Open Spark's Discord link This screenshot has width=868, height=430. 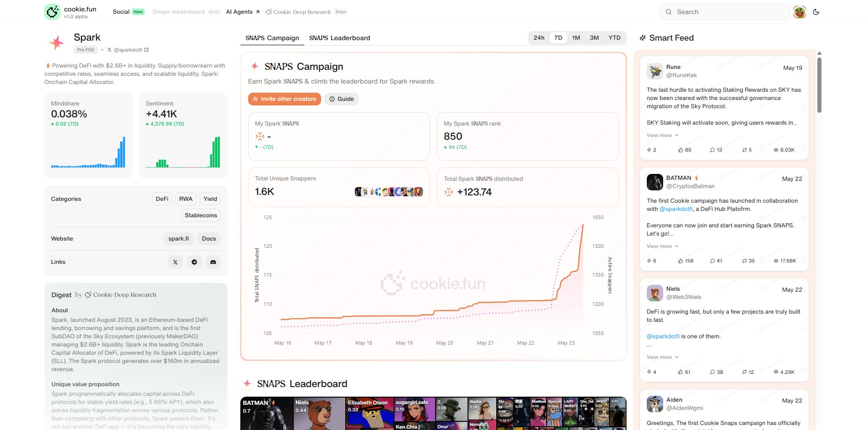213,262
